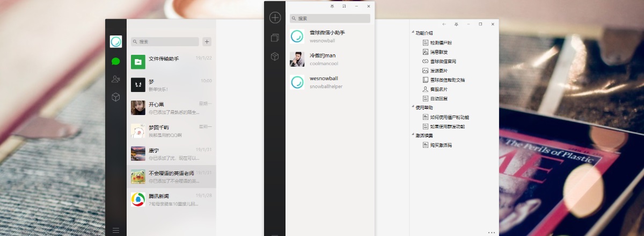Focus the chat list 搜索 search box
This screenshot has width=644, height=236.
(165, 41)
